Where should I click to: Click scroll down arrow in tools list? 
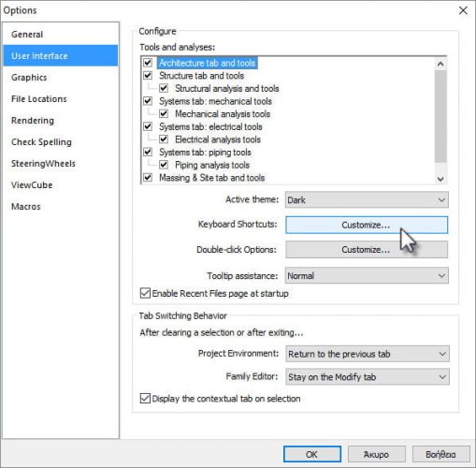[440, 179]
